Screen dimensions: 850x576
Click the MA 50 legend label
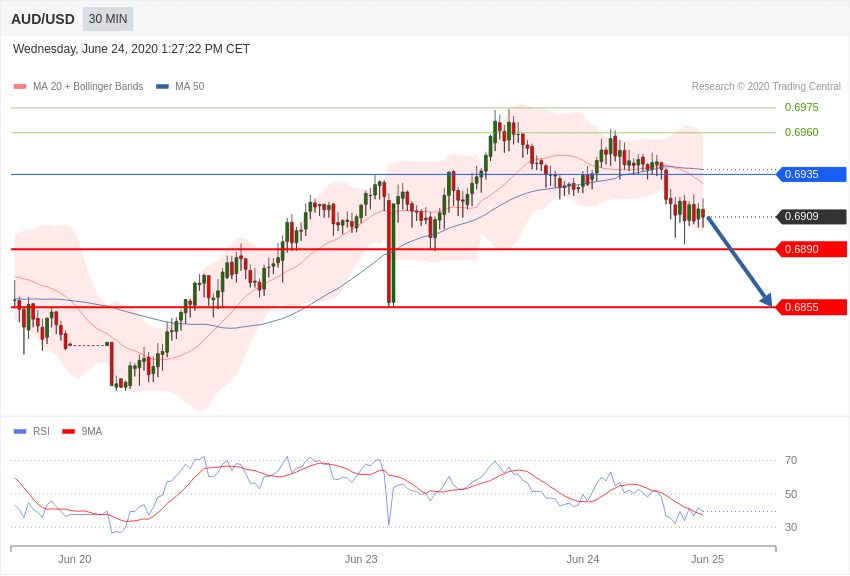click(x=190, y=86)
